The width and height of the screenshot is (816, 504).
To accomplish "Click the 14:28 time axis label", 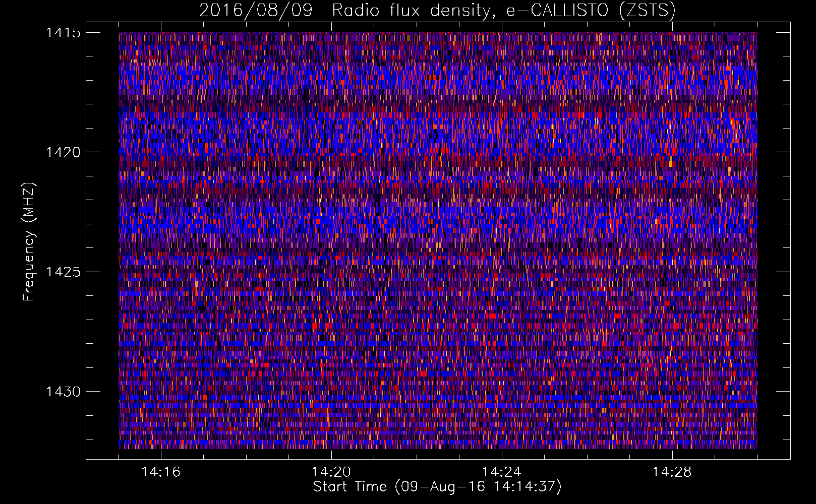I will (x=672, y=472).
